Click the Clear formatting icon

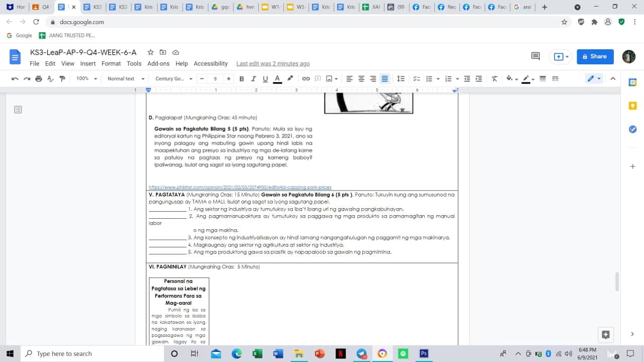tap(495, 79)
